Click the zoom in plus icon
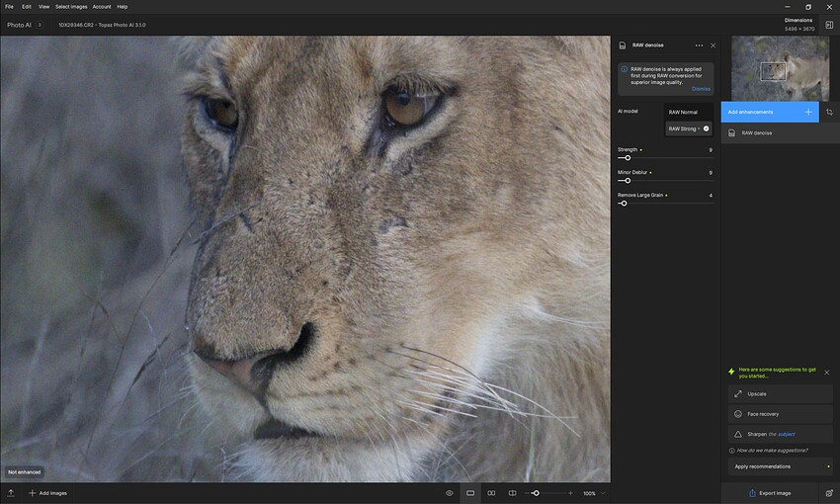 coord(570,493)
